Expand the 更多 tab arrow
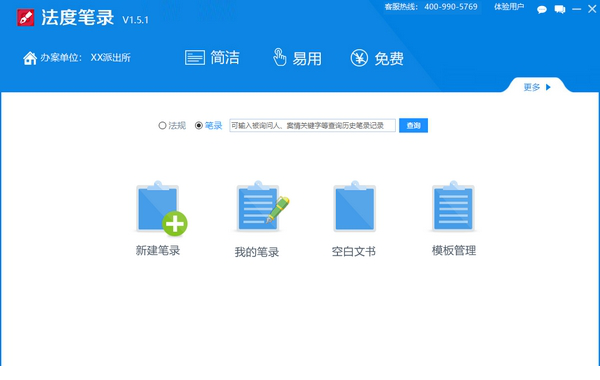 pyautogui.click(x=548, y=87)
